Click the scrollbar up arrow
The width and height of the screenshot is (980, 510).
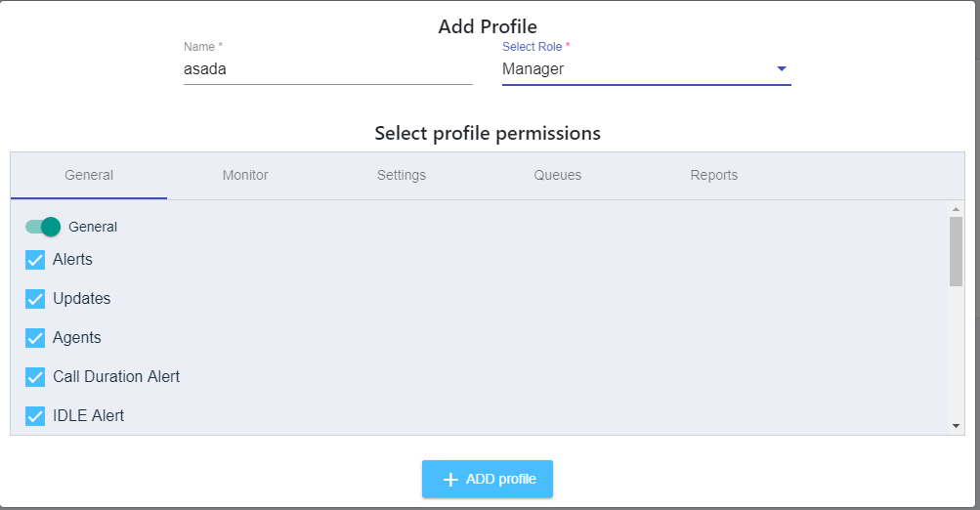[x=956, y=209]
